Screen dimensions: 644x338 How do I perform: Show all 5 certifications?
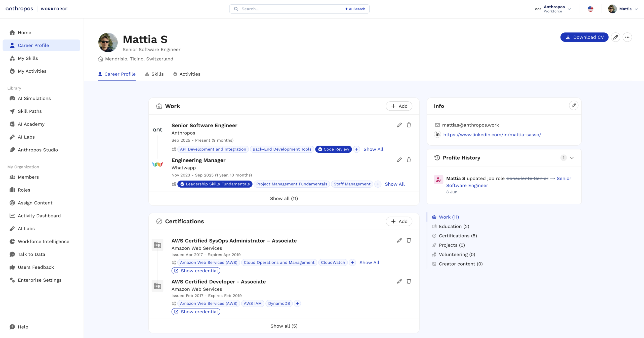pyautogui.click(x=284, y=326)
